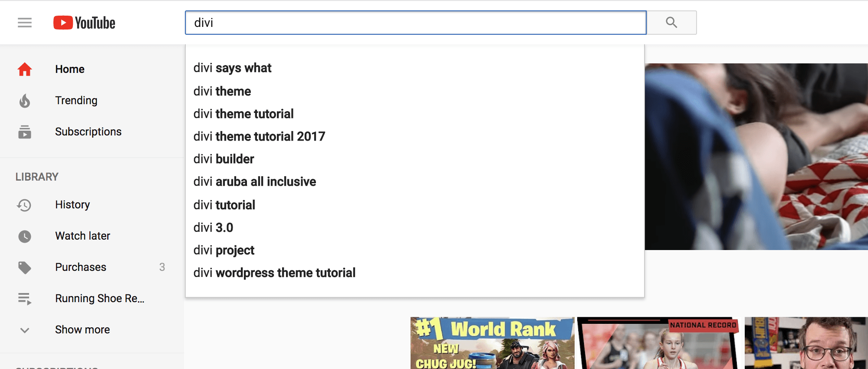The height and width of the screenshot is (369, 868).
Task: Click the YouTube logo
Action: coord(85,23)
